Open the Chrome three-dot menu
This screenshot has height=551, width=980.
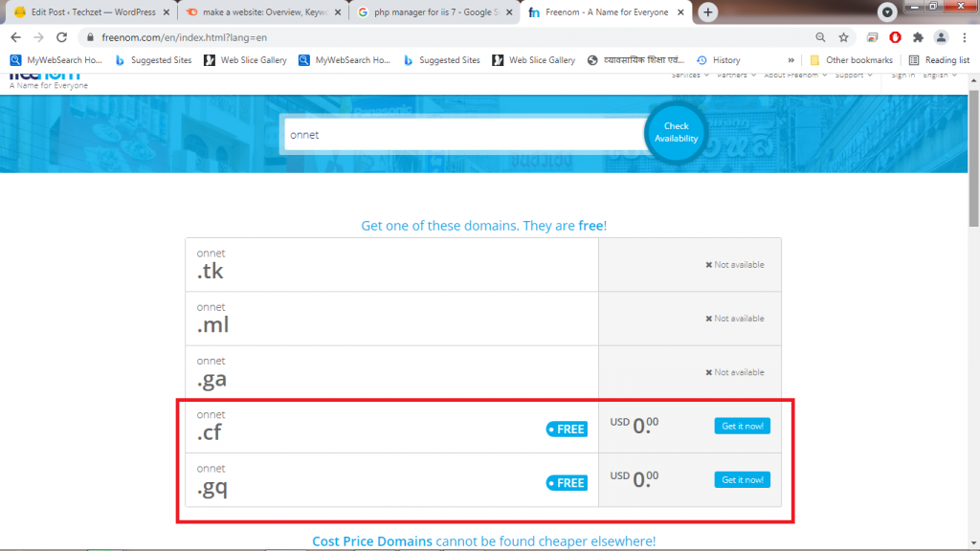(963, 37)
